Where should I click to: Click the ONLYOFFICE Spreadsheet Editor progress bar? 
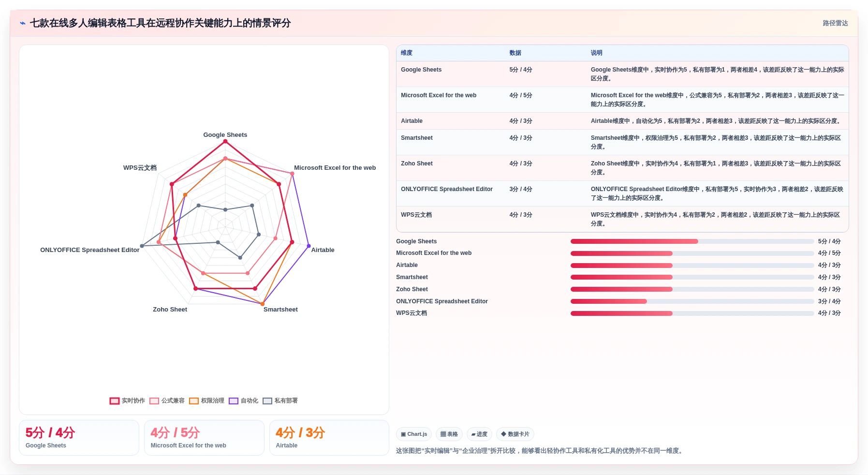(x=692, y=301)
